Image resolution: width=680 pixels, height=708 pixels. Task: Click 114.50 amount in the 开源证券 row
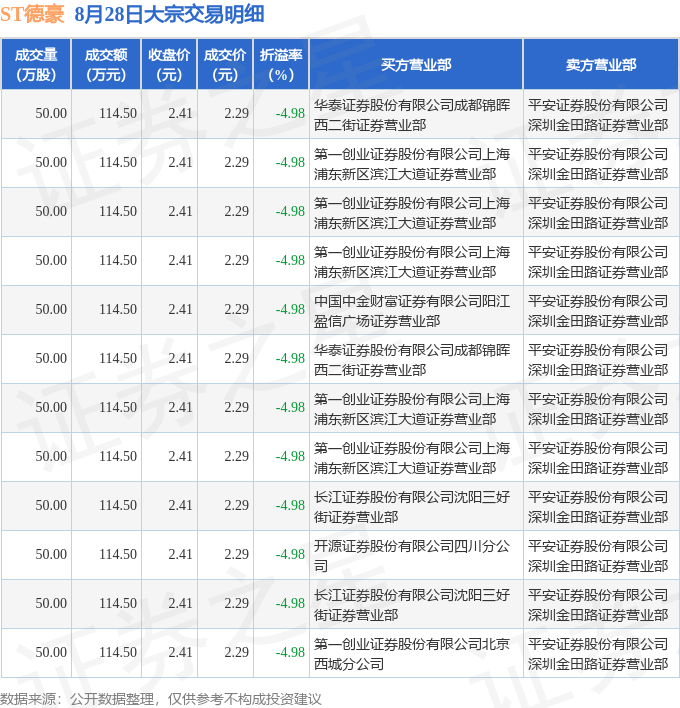click(x=118, y=554)
